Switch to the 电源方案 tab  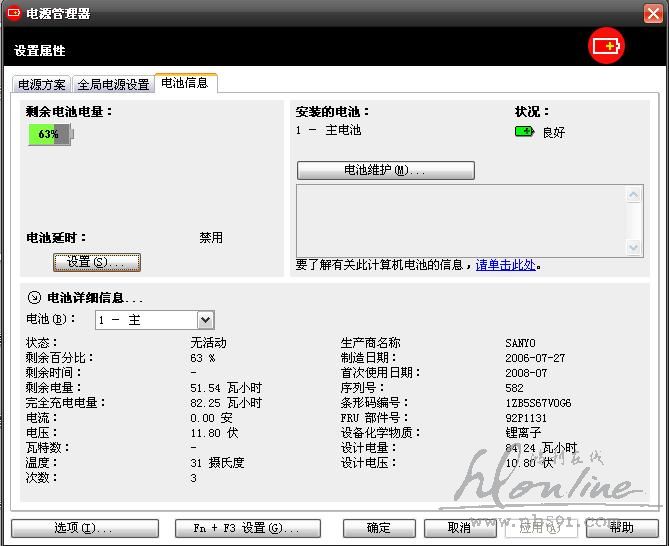point(42,85)
